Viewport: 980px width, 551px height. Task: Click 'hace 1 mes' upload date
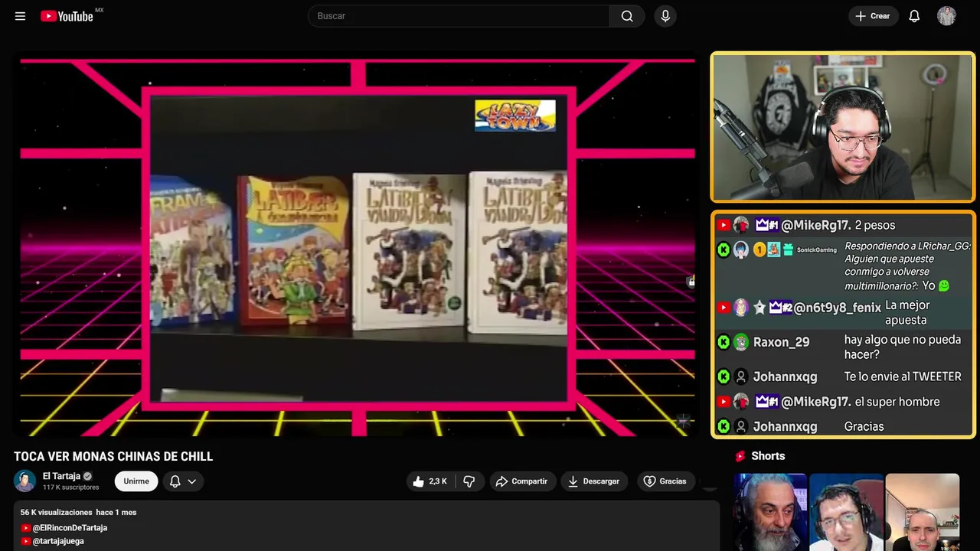tap(116, 512)
